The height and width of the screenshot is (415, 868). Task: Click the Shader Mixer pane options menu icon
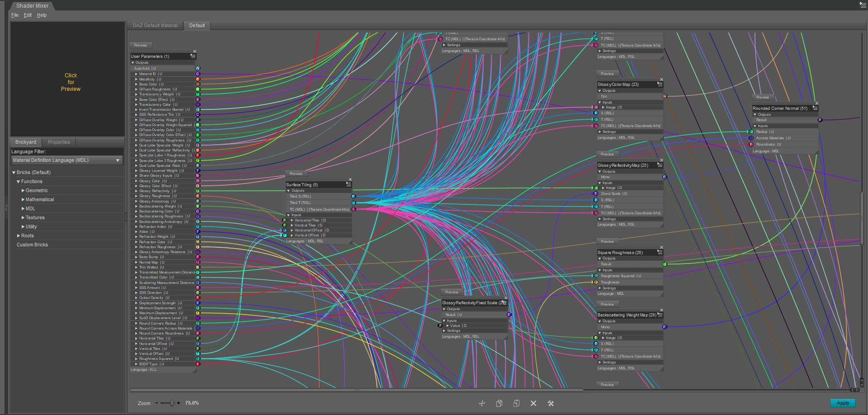point(863,5)
